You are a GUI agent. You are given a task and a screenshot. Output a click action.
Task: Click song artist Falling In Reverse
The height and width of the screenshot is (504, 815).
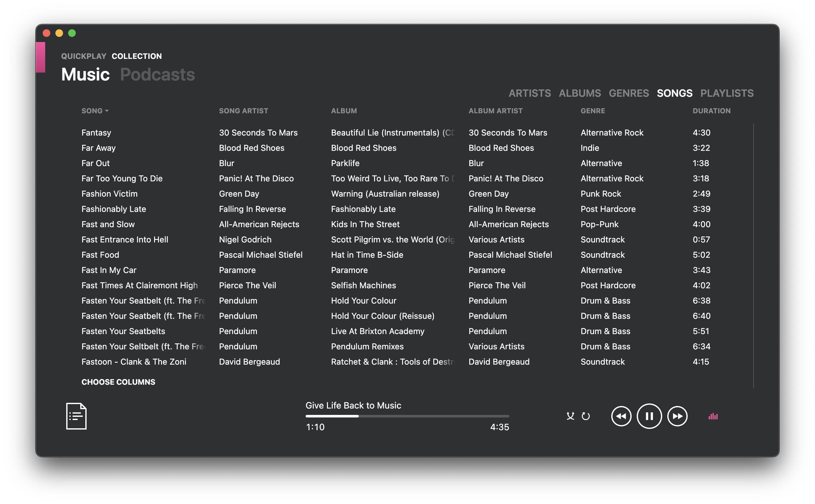[x=252, y=209]
